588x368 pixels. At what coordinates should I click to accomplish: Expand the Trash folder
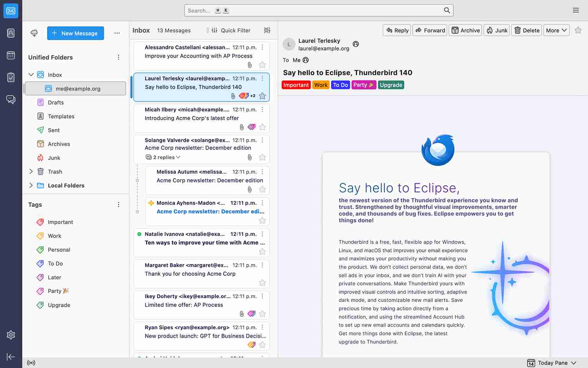click(31, 171)
